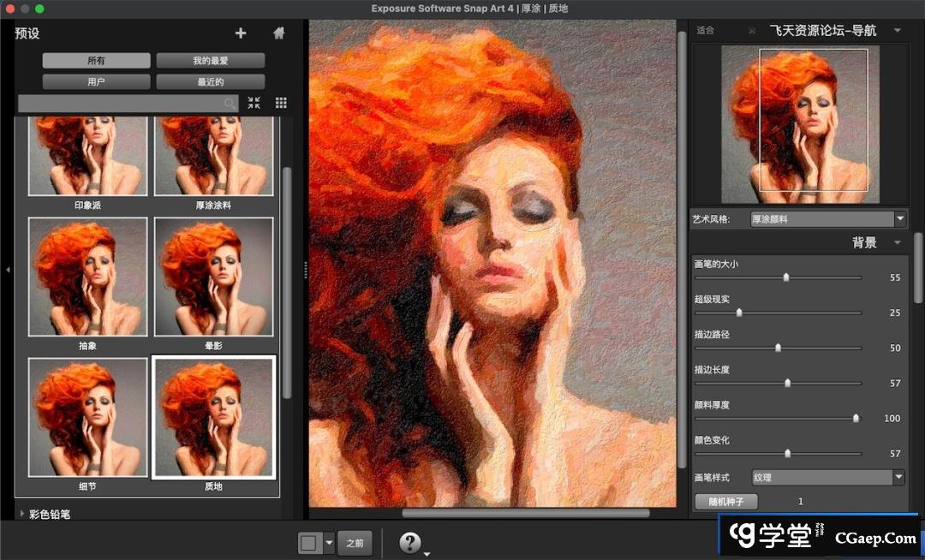
Task: Open the help question mark icon
Action: point(410,542)
